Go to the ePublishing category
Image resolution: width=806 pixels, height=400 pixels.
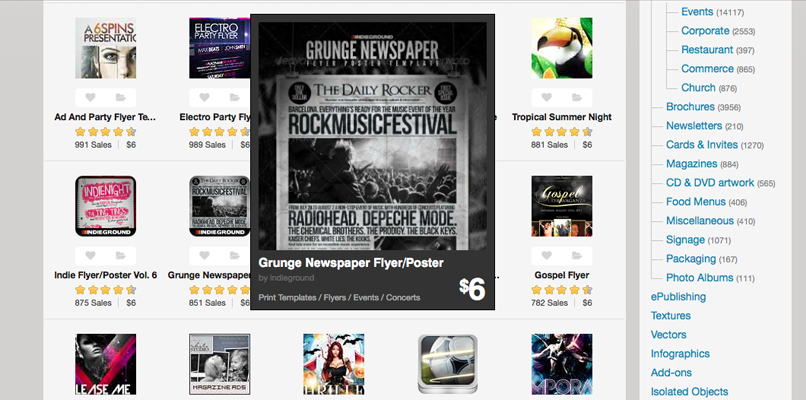[678, 297]
